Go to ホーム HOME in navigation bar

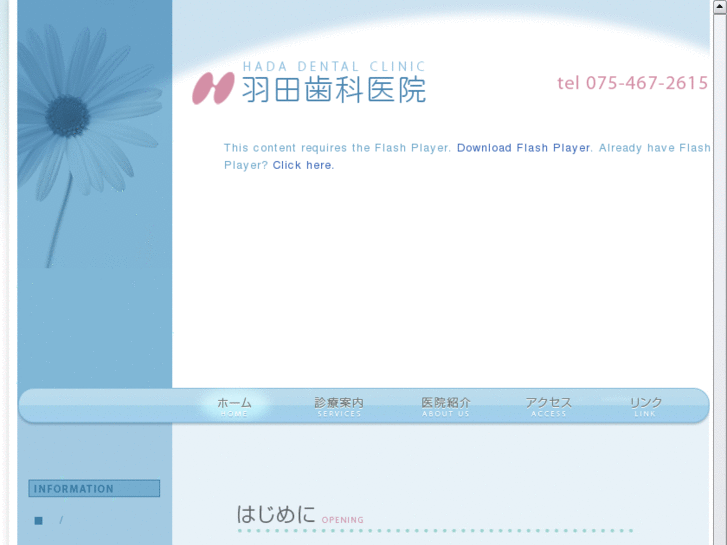click(234, 406)
